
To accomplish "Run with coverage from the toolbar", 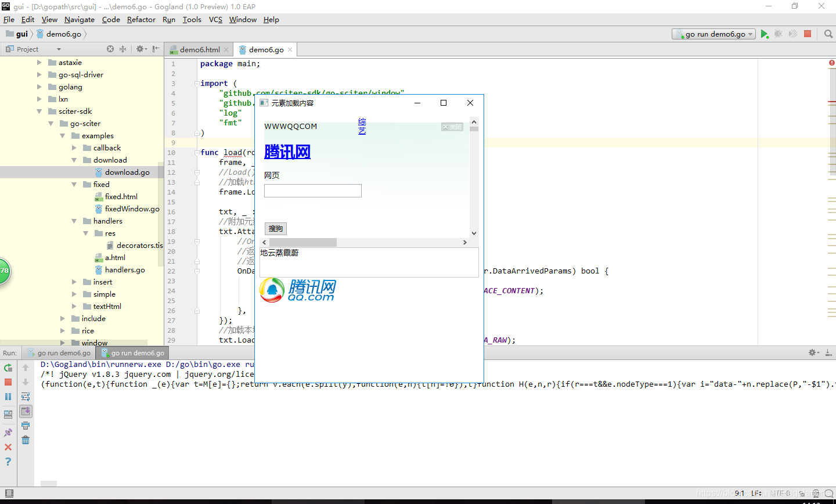I will point(792,34).
